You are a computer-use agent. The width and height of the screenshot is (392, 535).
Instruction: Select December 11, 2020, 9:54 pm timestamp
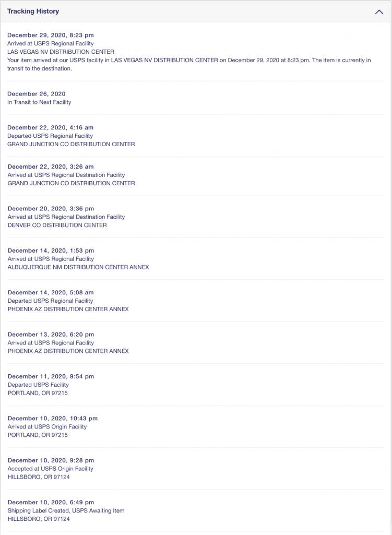(51, 377)
